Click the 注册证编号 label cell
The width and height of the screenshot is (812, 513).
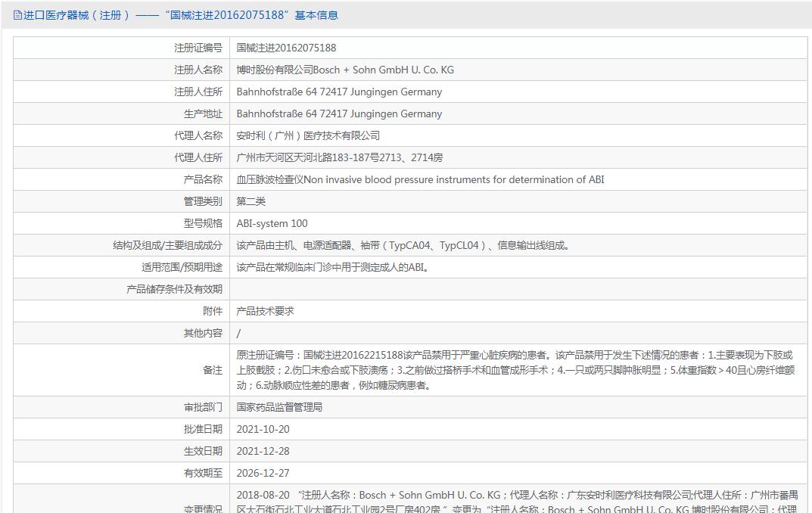[122, 48]
